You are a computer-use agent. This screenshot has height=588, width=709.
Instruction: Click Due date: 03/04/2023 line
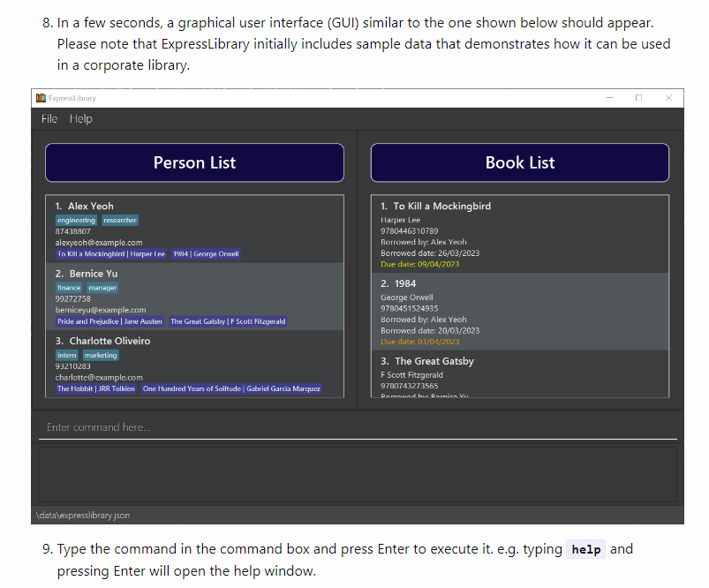(x=419, y=342)
